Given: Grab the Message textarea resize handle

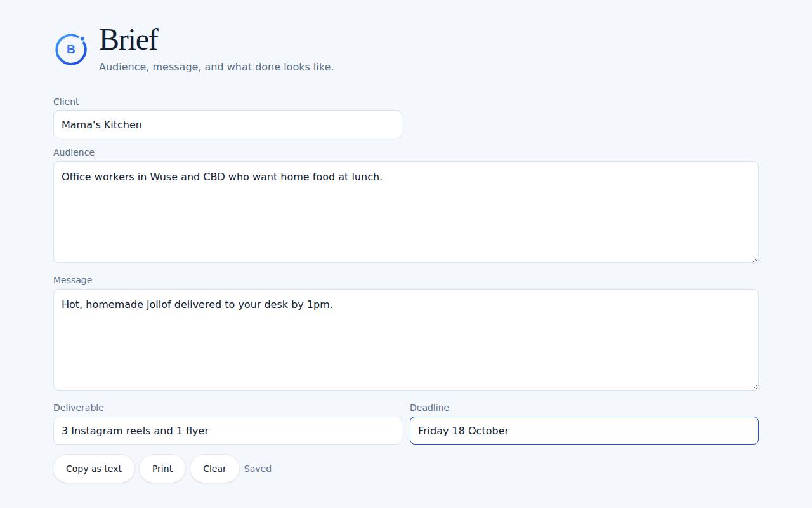Looking at the screenshot, I should 754,385.
